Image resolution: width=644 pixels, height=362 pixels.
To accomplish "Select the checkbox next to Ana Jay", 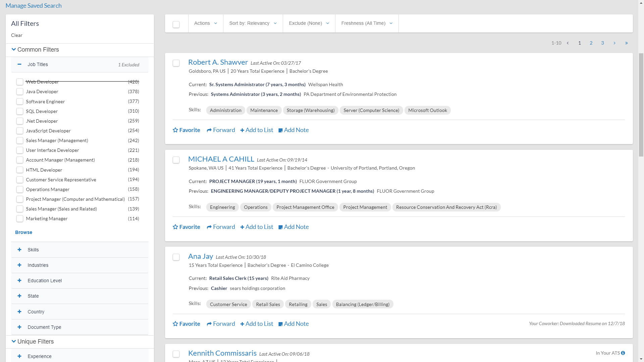I will (x=176, y=257).
